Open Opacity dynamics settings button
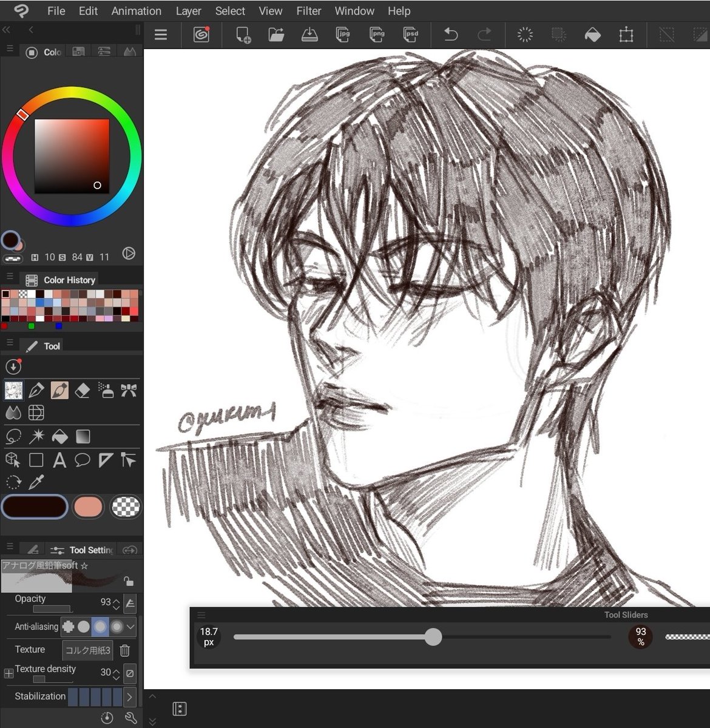The height and width of the screenshot is (728, 710). (x=129, y=603)
